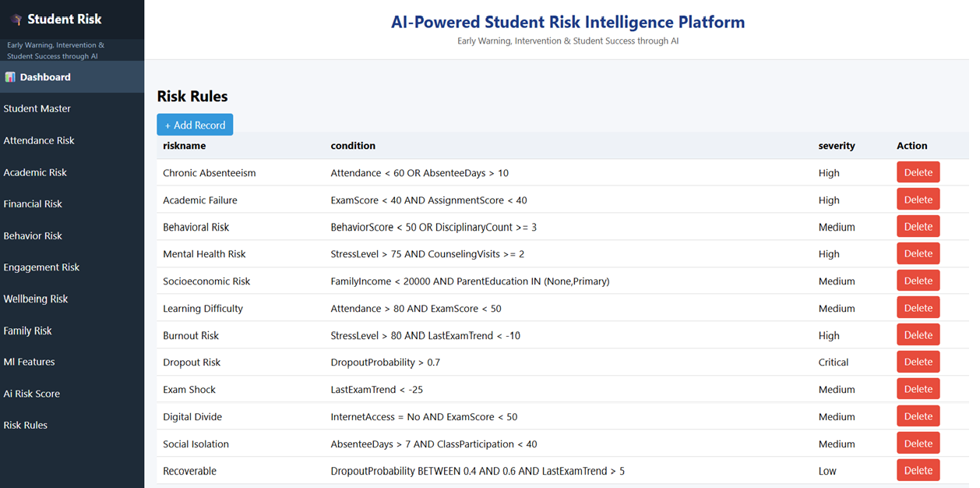Click the + Add Record button
The width and height of the screenshot is (980, 488).
click(195, 124)
